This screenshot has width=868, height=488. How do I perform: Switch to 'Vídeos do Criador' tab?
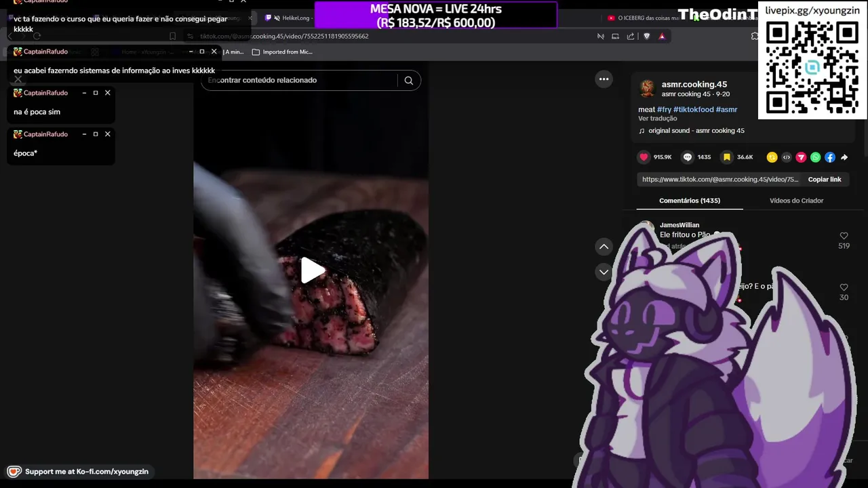click(x=796, y=201)
